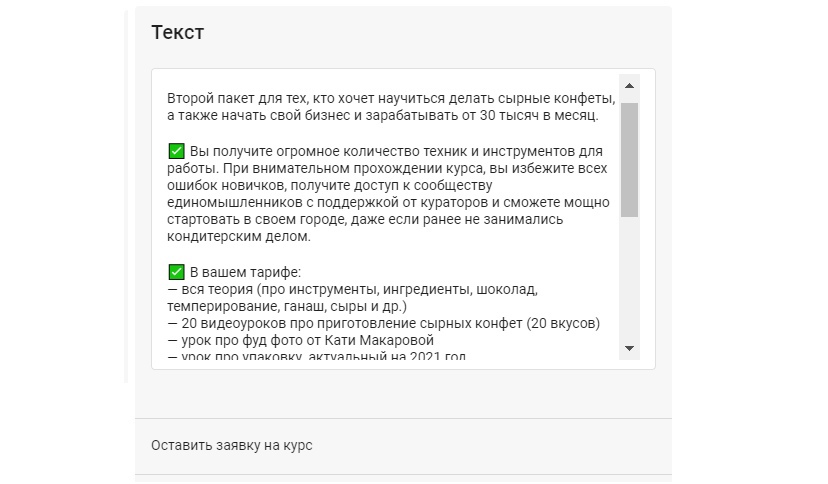Click the scrollbar down arrow in the text box
Viewport: 828px width, 484px height.
pos(629,348)
